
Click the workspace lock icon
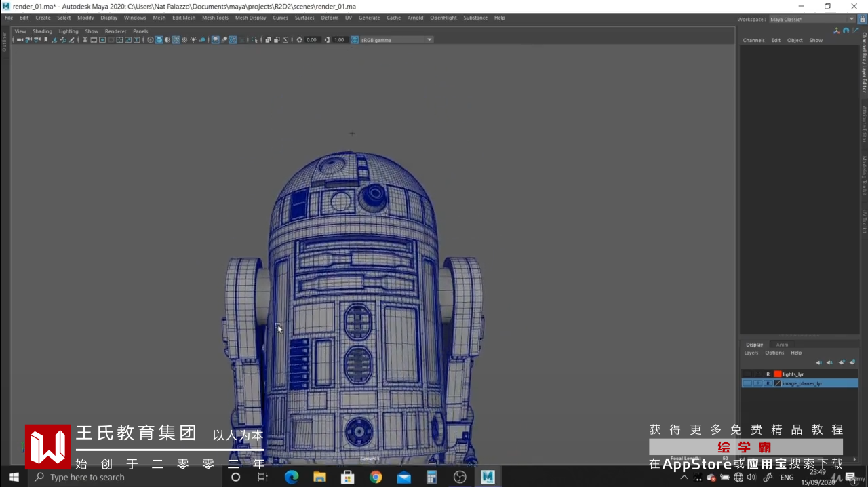[x=863, y=20]
